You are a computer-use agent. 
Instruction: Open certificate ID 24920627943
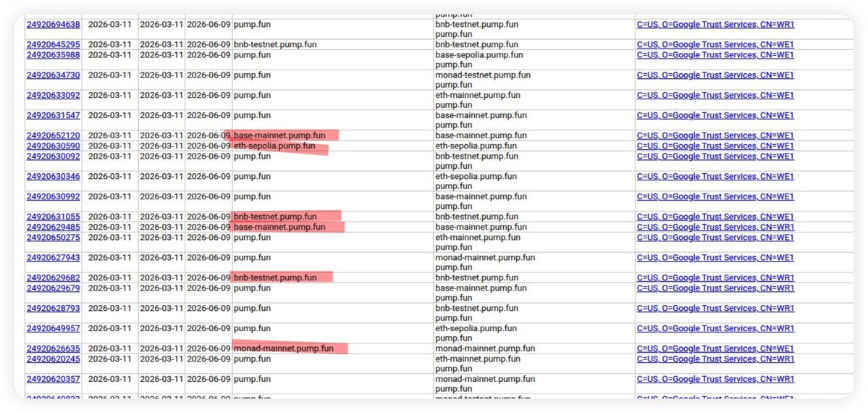point(54,258)
